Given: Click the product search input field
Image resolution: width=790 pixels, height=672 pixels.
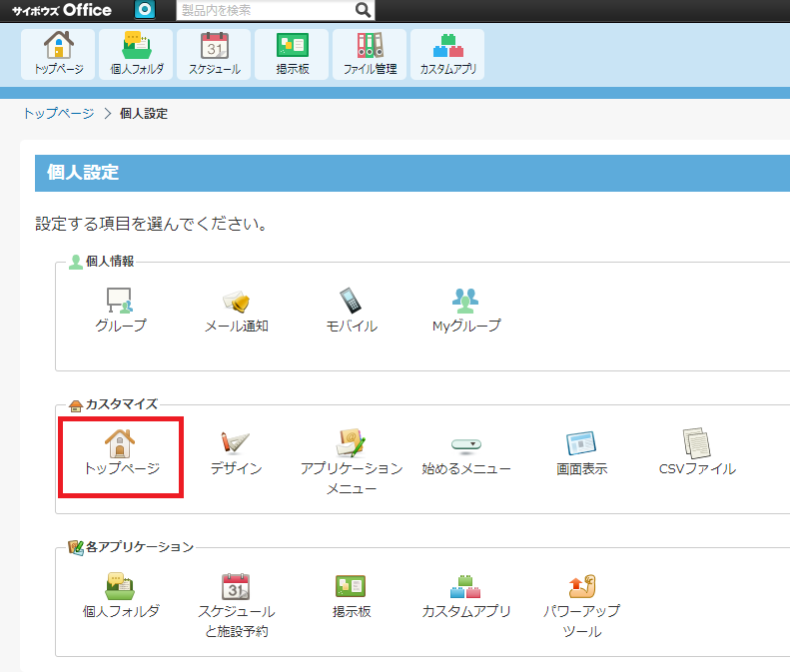Looking at the screenshot, I should 265,10.
